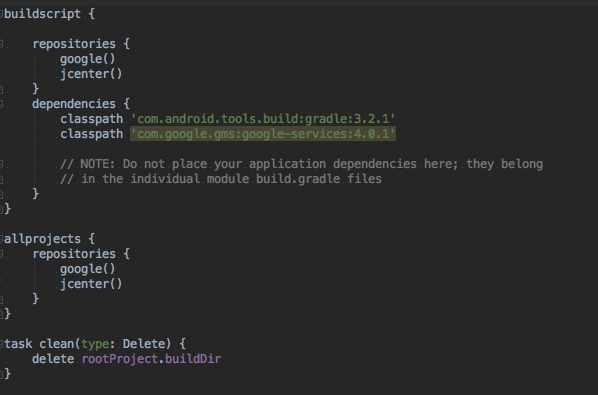Collapse the task clean block with its fold marker
The image size is (598, 395).
pyautogui.click(x=2, y=344)
